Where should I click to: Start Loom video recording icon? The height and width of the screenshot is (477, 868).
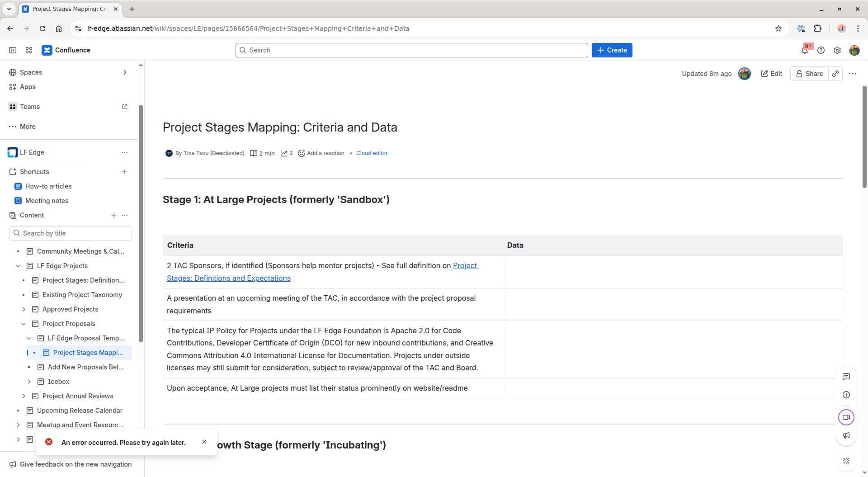point(846,417)
